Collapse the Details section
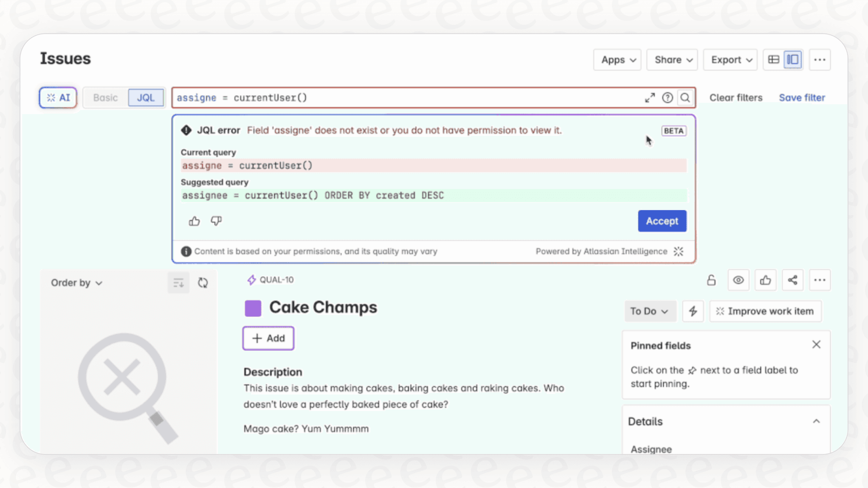868x488 pixels. (817, 421)
